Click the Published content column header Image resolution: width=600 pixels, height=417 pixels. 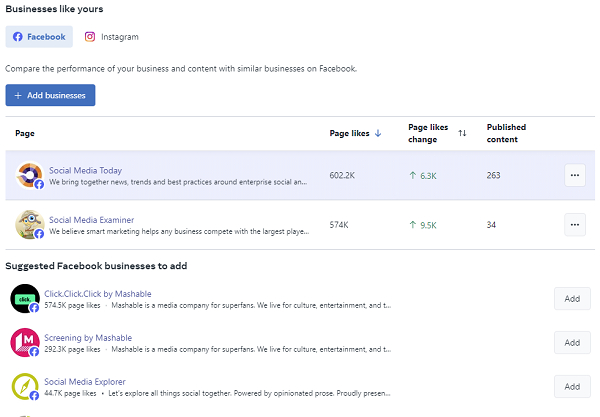[x=506, y=133]
